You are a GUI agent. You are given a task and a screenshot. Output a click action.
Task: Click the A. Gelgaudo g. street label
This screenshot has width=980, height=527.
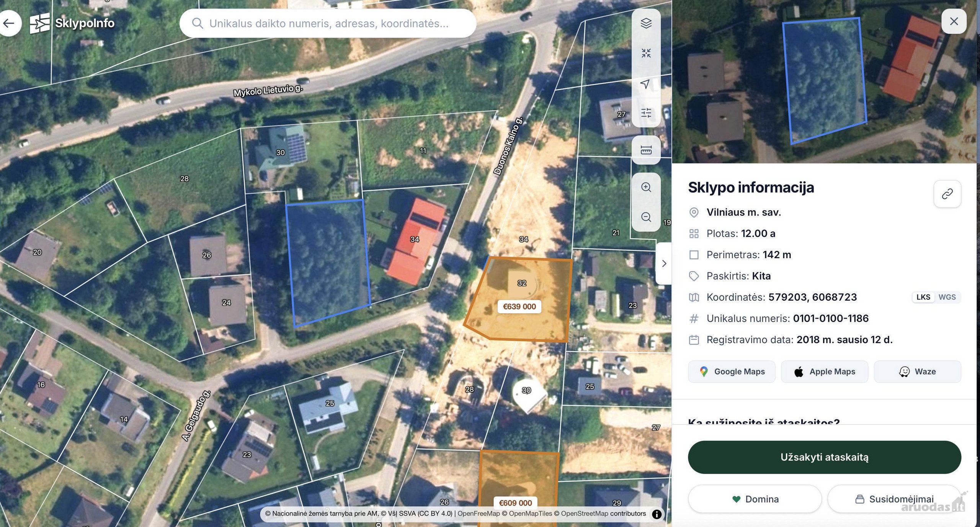click(196, 416)
